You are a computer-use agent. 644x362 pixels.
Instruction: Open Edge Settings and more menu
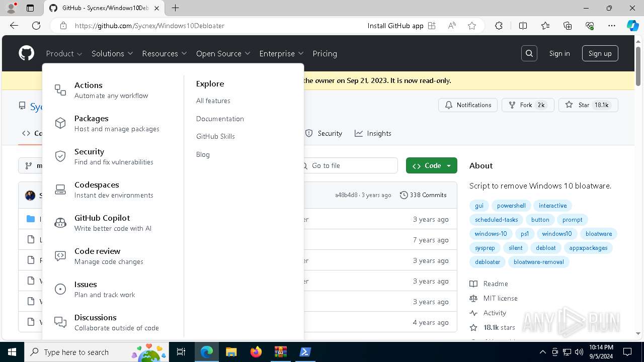[612, 26]
